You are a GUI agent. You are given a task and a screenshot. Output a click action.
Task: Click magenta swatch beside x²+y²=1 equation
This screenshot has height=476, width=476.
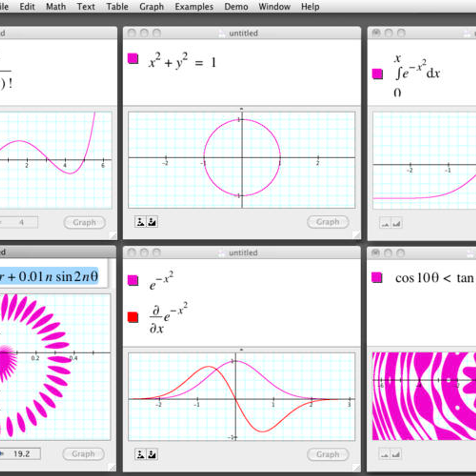(x=133, y=59)
